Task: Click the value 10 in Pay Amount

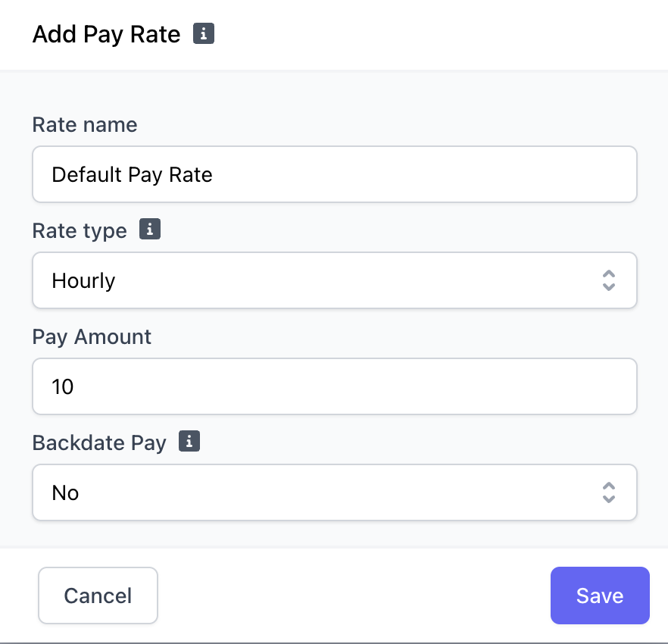Action: (x=63, y=387)
